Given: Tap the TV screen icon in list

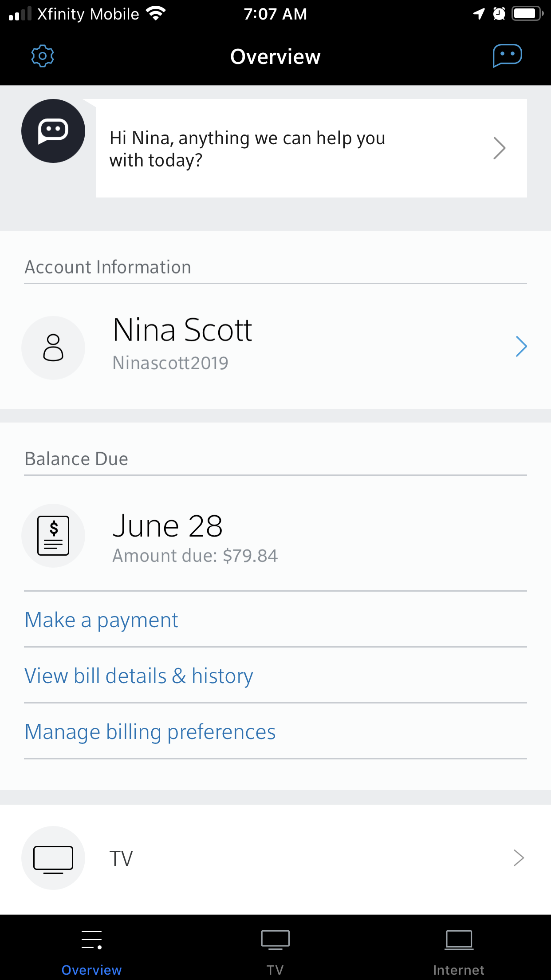Looking at the screenshot, I should pos(53,858).
